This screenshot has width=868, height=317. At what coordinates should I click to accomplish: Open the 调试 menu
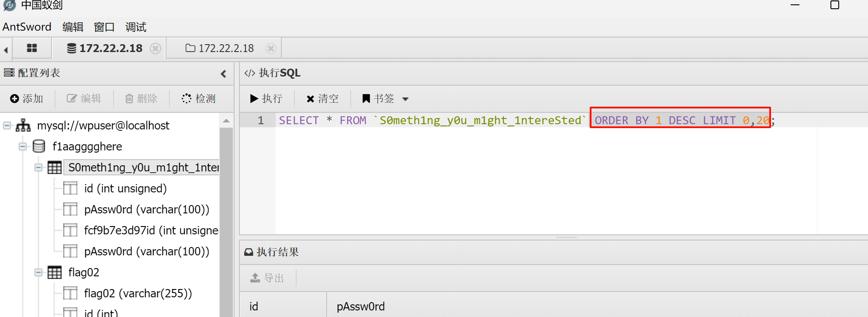[135, 27]
